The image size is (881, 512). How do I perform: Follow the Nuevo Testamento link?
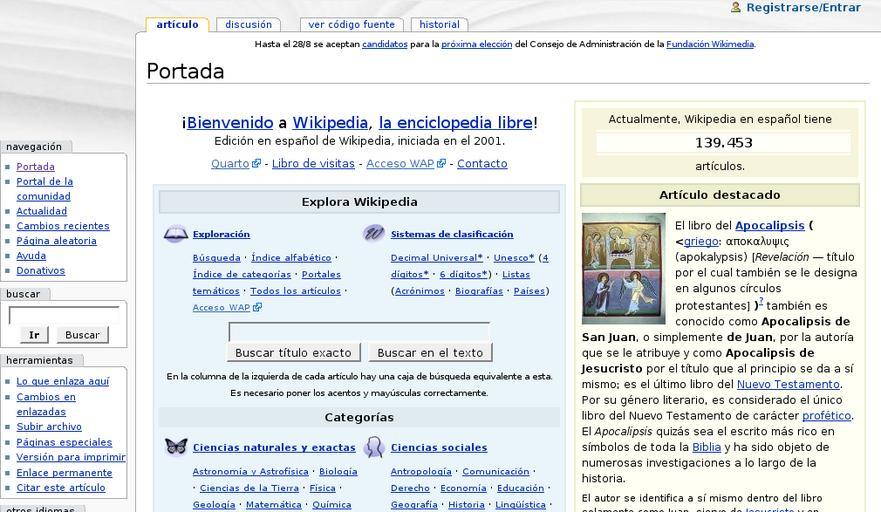[788, 385]
